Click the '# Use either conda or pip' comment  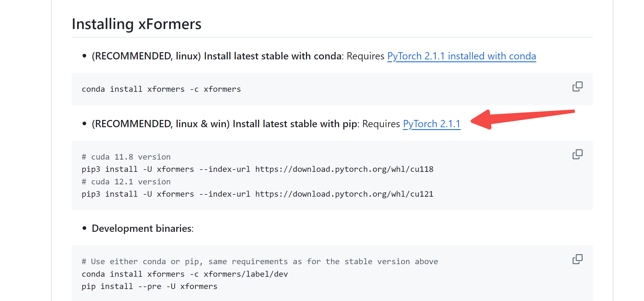click(260, 262)
